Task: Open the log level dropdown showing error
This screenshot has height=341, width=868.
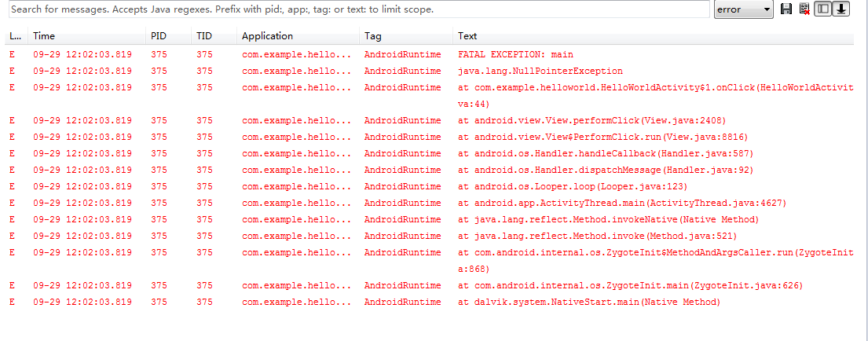Action: pyautogui.click(x=743, y=9)
